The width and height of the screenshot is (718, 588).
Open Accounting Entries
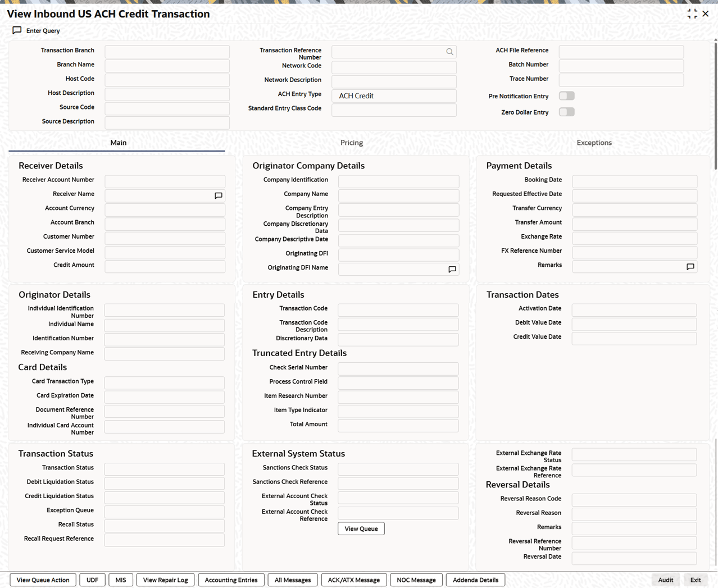[x=231, y=580]
